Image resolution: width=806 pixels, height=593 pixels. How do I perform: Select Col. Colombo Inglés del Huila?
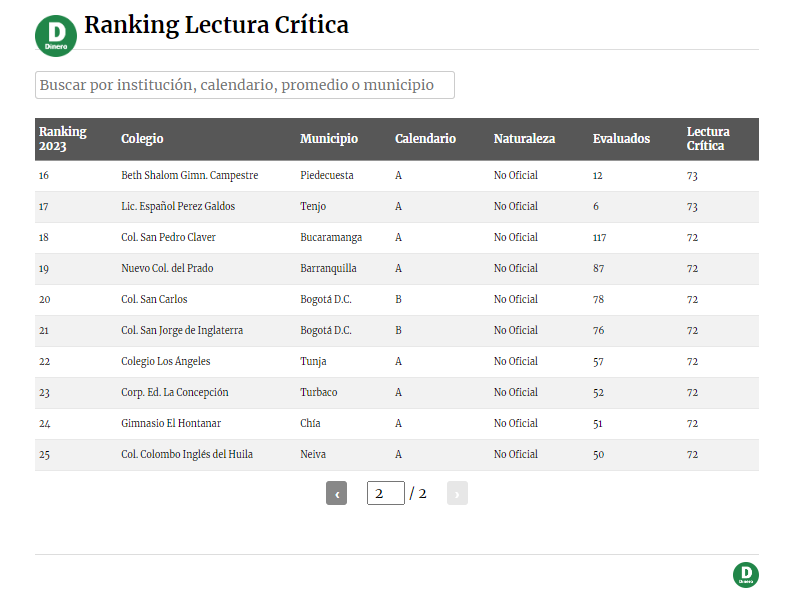coord(187,454)
